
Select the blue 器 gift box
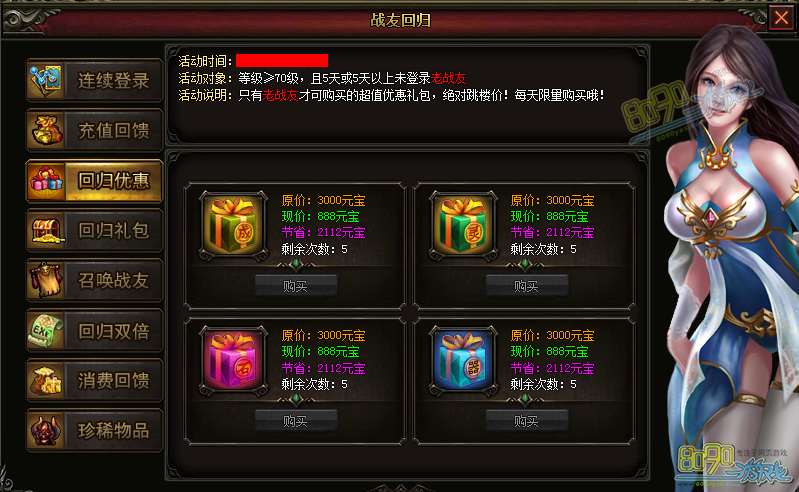[463, 361]
